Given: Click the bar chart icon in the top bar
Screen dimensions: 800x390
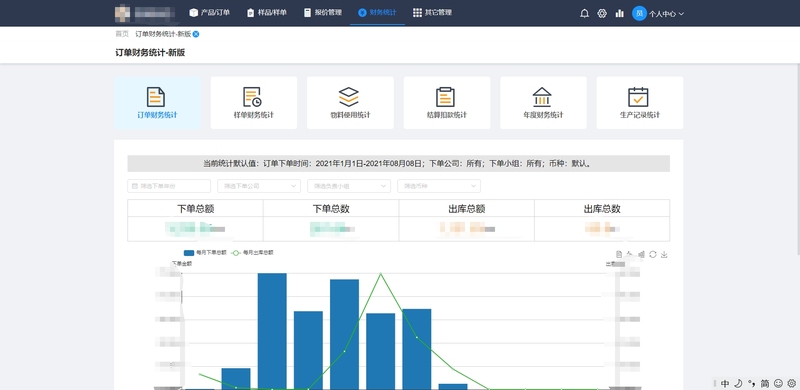Looking at the screenshot, I should tap(619, 14).
